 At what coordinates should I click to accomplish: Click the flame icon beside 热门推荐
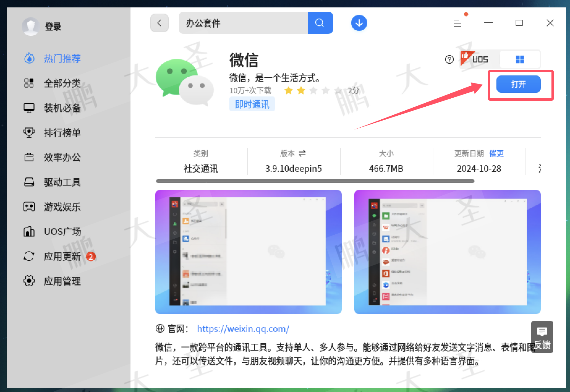click(29, 58)
